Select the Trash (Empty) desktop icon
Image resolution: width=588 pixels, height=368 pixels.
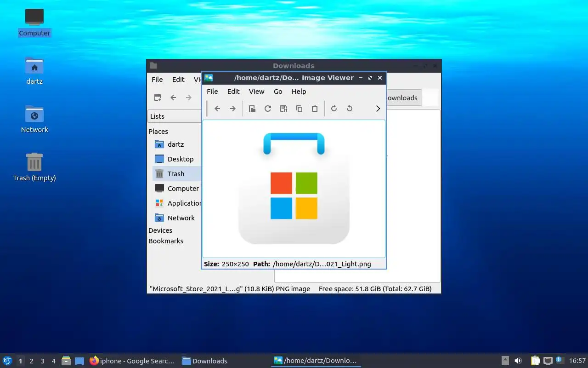[x=34, y=167]
